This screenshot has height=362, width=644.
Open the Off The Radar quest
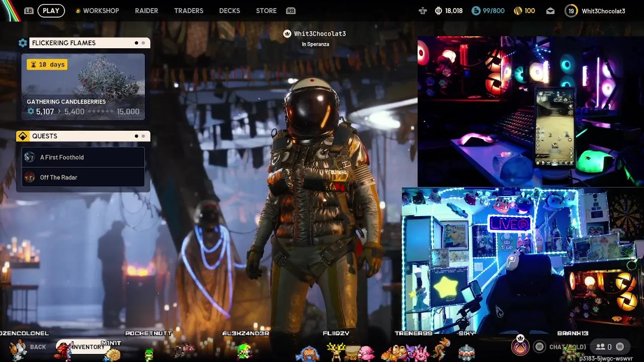pyautogui.click(x=83, y=177)
